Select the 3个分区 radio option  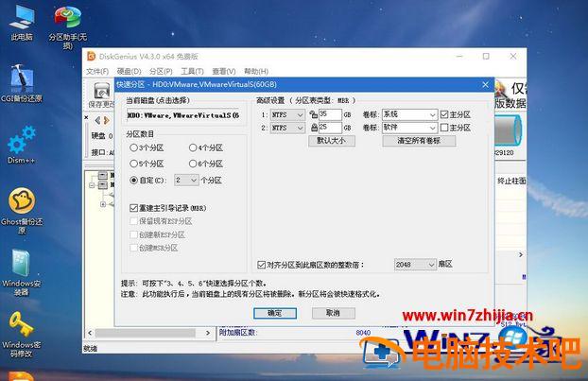(x=133, y=148)
